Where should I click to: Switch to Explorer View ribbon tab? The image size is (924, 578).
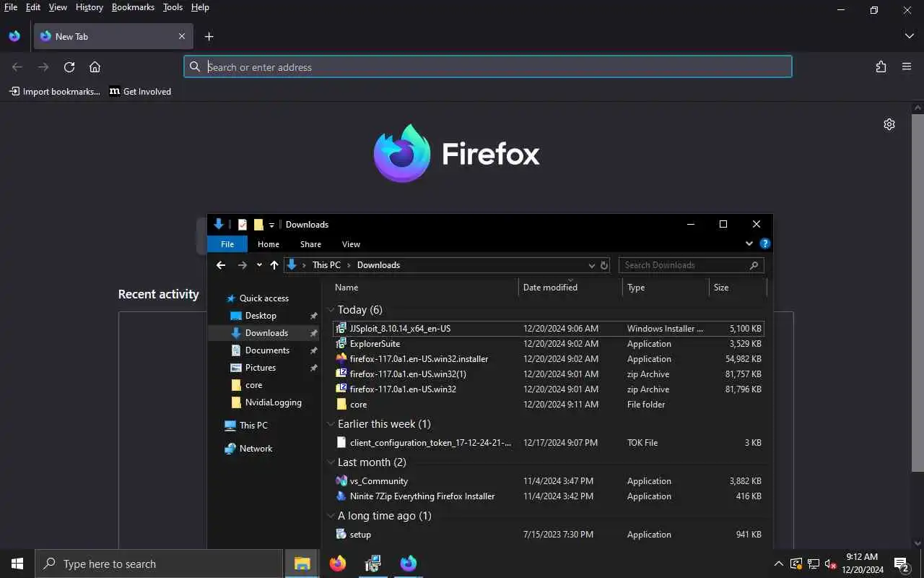tap(351, 244)
